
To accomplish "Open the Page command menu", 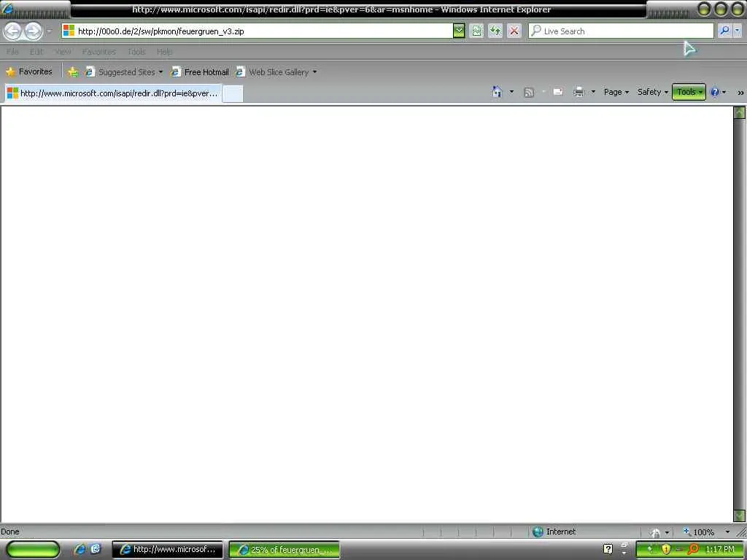I will [x=616, y=92].
